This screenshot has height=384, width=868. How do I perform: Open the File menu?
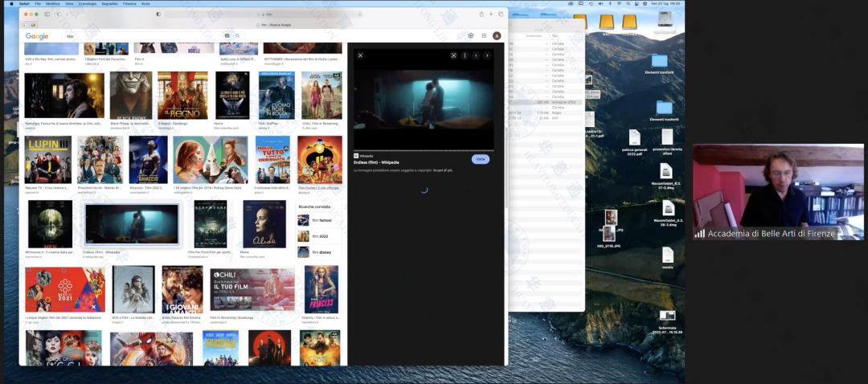[38, 3]
